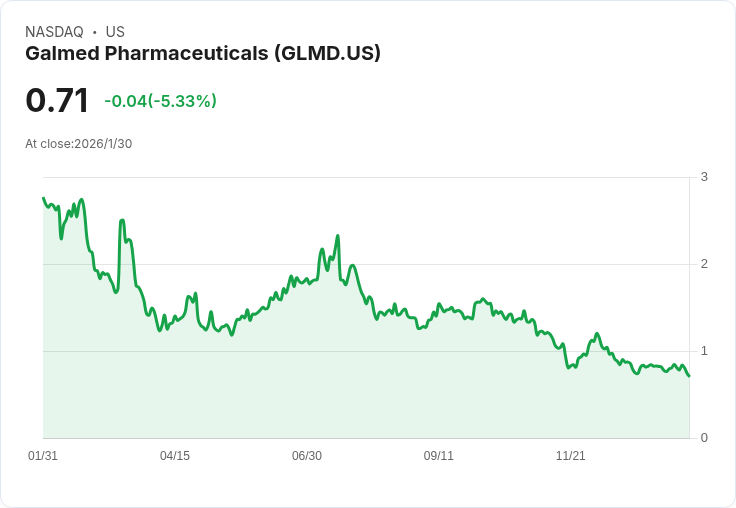Click the starting point of the price line

[43, 198]
